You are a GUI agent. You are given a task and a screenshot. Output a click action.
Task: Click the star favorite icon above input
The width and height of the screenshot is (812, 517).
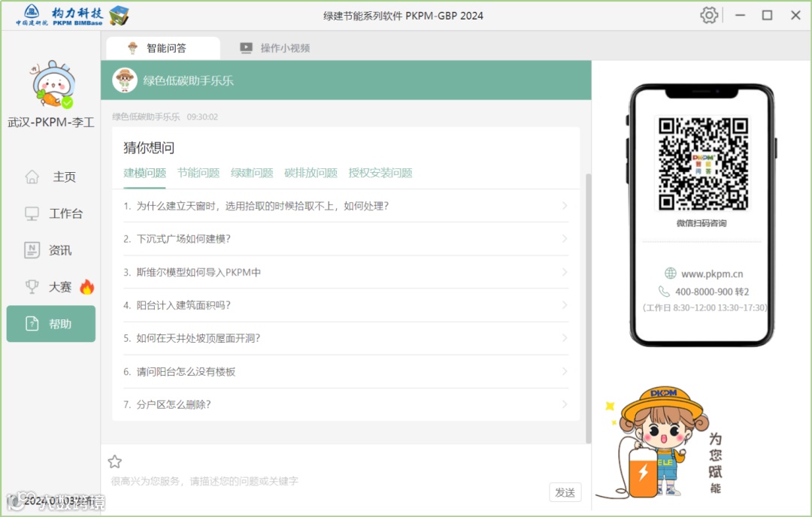click(115, 461)
